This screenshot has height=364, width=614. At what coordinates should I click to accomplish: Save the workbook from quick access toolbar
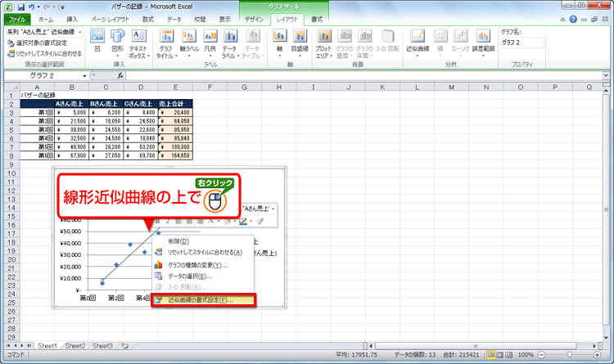(21, 7)
